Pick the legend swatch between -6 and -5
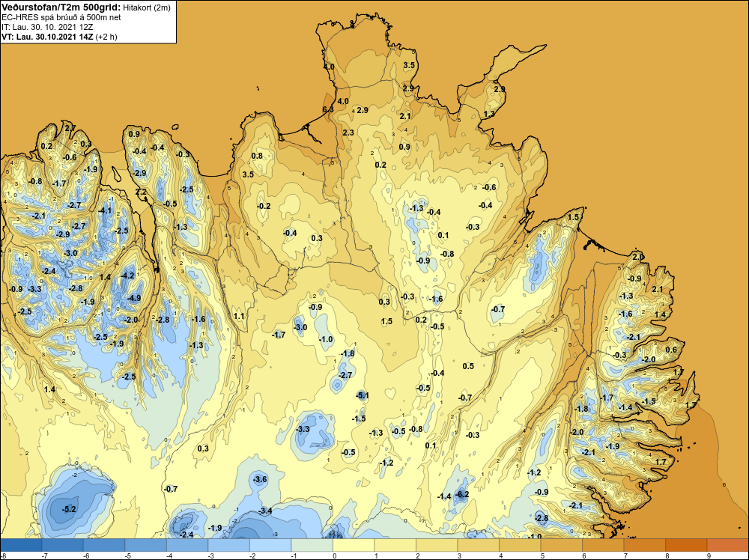The width and height of the screenshot is (749, 560). [104, 545]
